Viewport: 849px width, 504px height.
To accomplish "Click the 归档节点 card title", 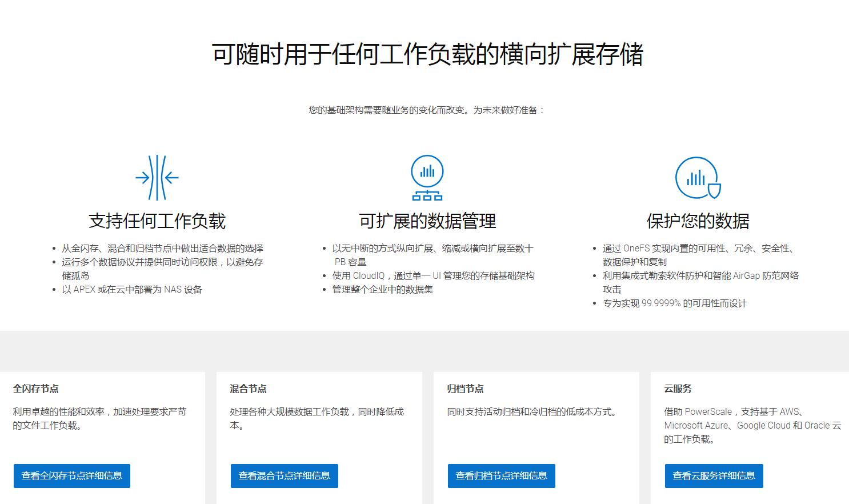I will (465, 389).
